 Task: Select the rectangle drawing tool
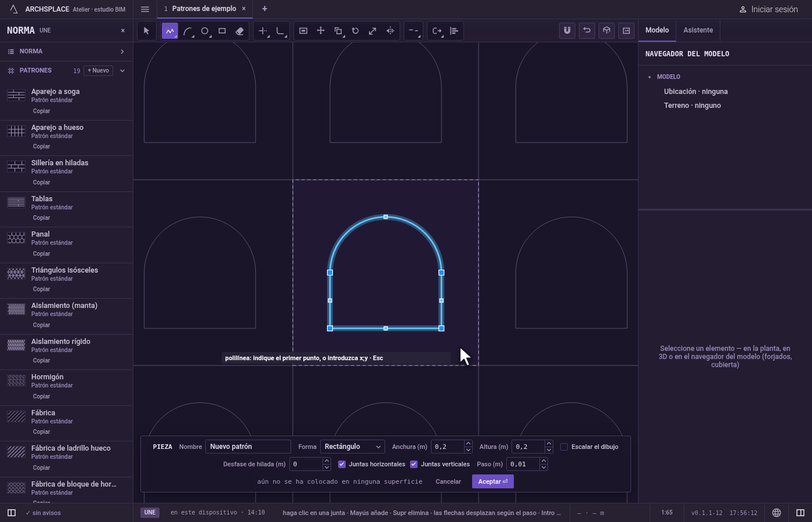click(222, 31)
